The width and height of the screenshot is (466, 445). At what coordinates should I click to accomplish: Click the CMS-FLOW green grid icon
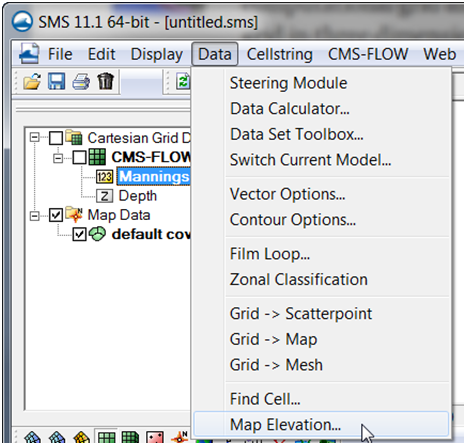[x=97, y=157]
